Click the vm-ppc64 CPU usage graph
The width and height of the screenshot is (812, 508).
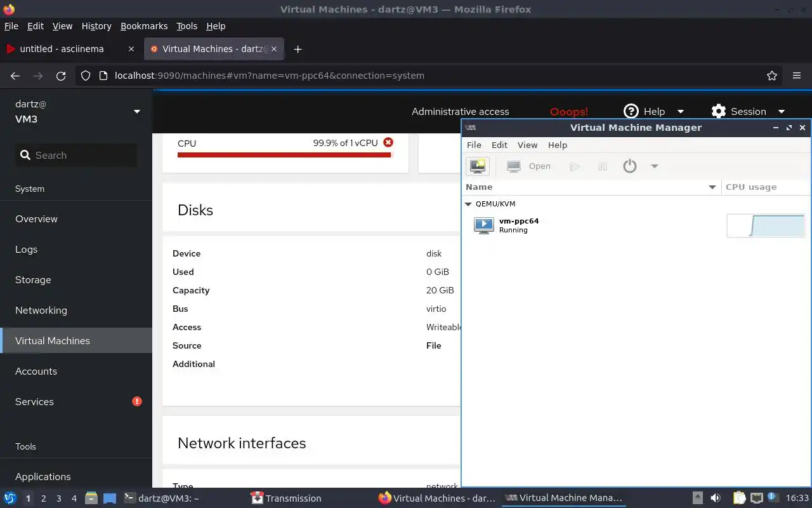[x=766, y=225]
